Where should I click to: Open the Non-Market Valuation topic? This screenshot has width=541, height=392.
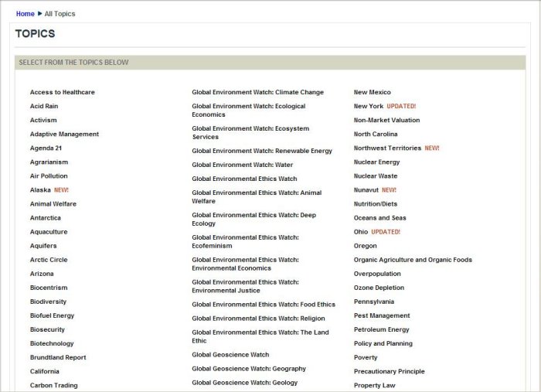[386, 120]
